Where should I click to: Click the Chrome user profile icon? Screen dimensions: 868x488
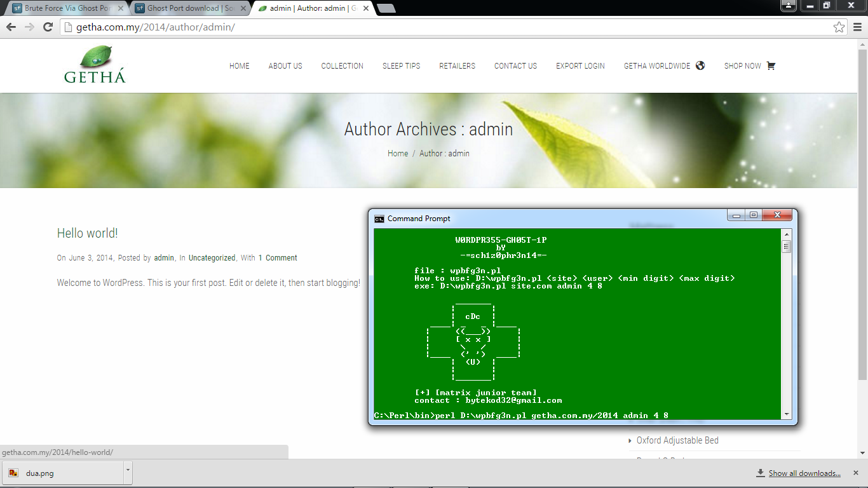click(788, 5)
